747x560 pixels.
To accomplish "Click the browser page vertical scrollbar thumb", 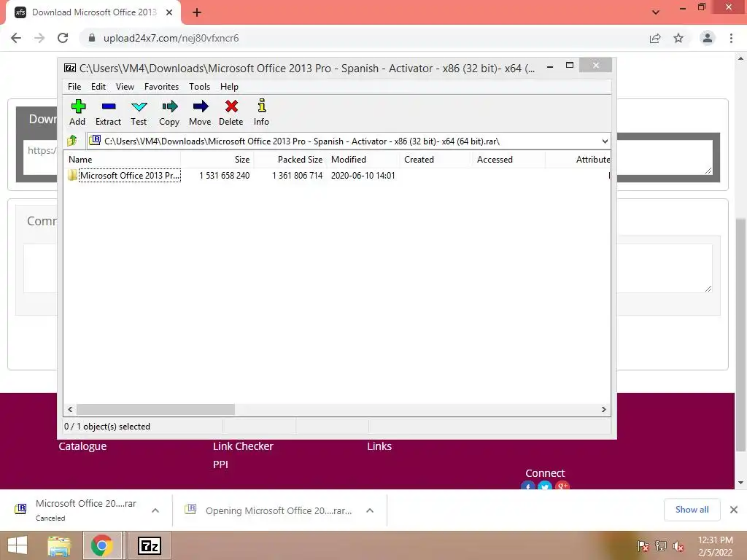I will [740, 335].
